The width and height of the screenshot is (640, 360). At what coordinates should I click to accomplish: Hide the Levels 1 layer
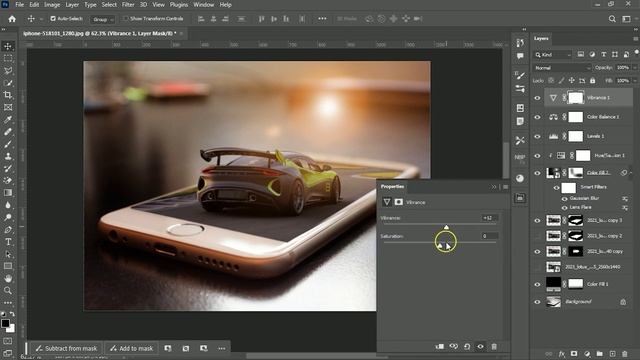[x=537, y=136]
